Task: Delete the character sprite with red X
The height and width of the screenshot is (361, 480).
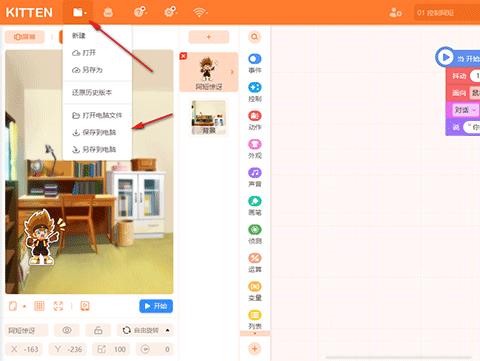Action: (x=183, y=56)
